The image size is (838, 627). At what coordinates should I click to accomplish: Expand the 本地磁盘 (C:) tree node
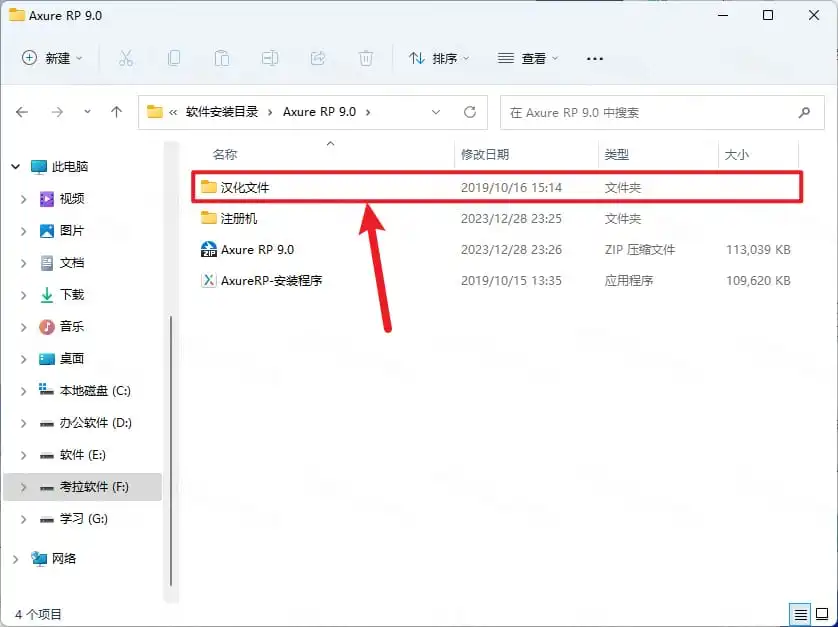pos(24,391)
